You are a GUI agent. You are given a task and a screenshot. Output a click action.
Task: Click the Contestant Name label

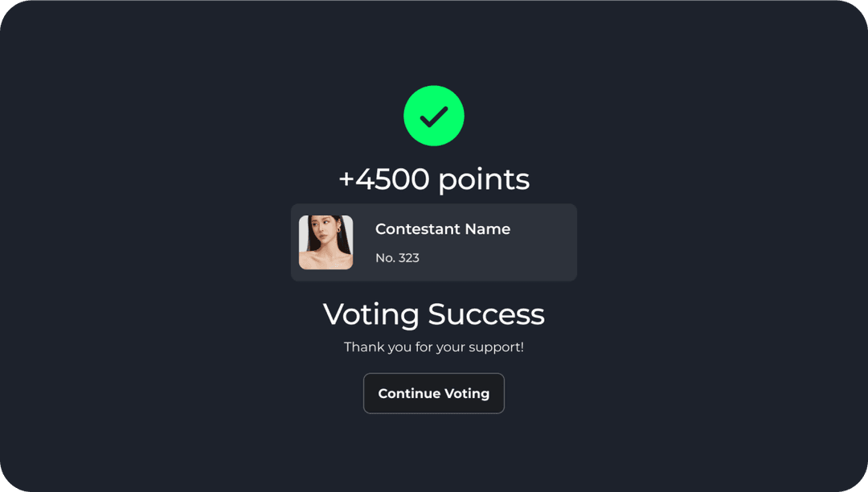442,229
